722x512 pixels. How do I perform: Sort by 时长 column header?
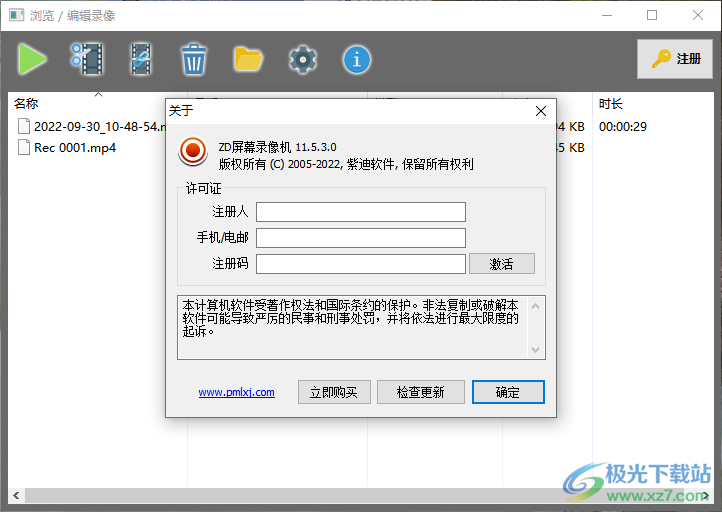coord(611,104)
